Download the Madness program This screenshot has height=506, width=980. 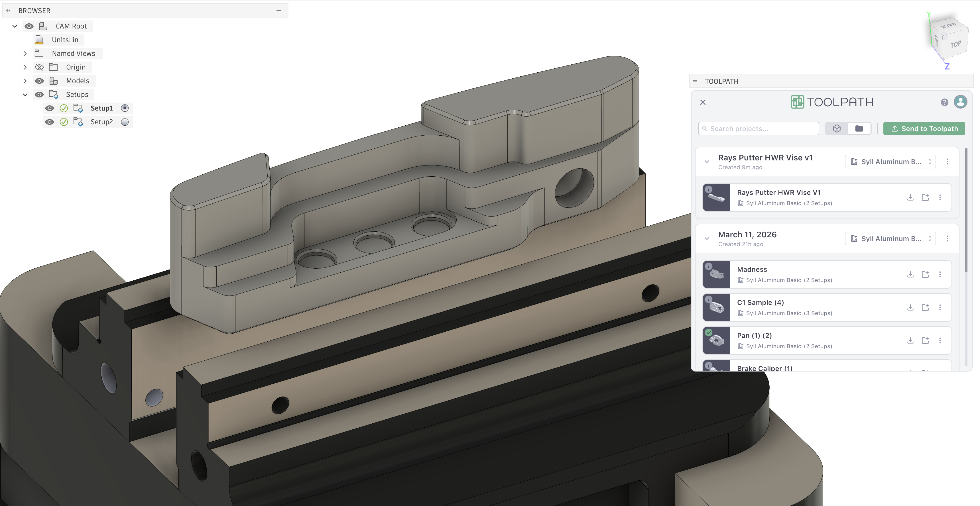pyautogui.click(x=910, y=274)
